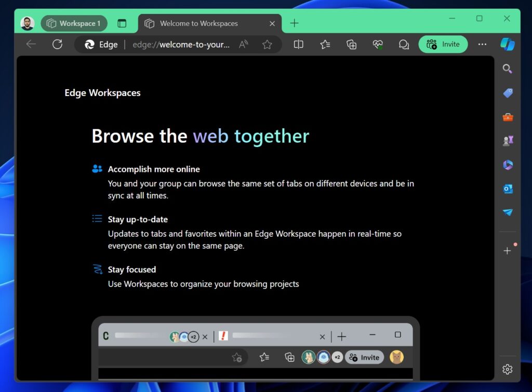Open Microsoft 365 from the sidebar
Viewport: 532px width, 392px height.
[508, 164]
